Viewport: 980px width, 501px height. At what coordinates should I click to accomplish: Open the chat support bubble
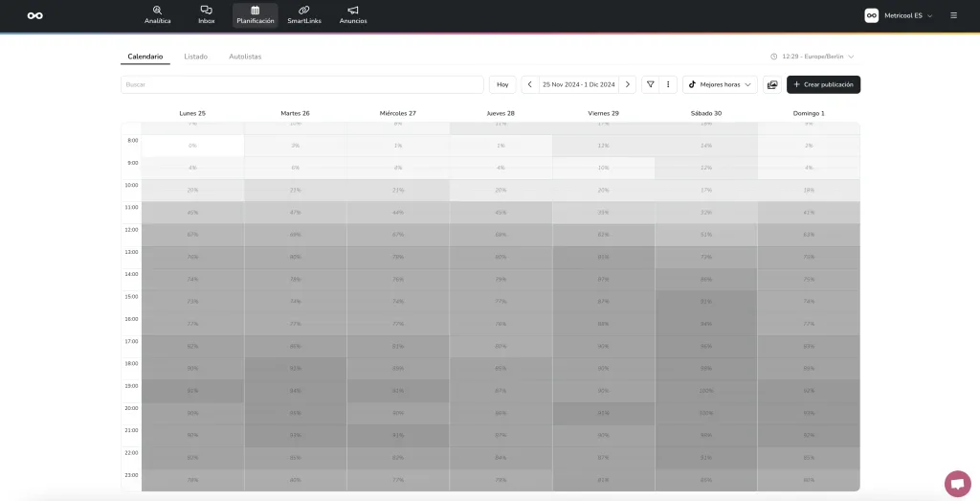click(x=957, y=484)
